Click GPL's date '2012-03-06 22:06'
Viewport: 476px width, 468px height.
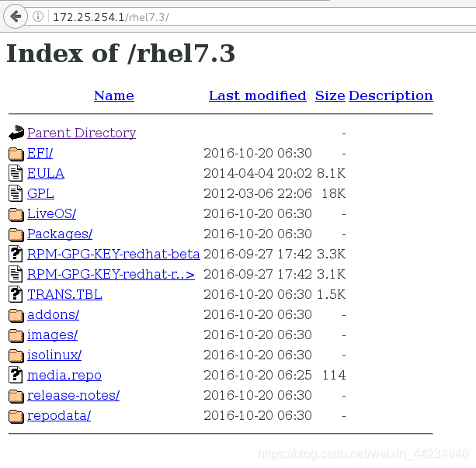click(258, 193)
